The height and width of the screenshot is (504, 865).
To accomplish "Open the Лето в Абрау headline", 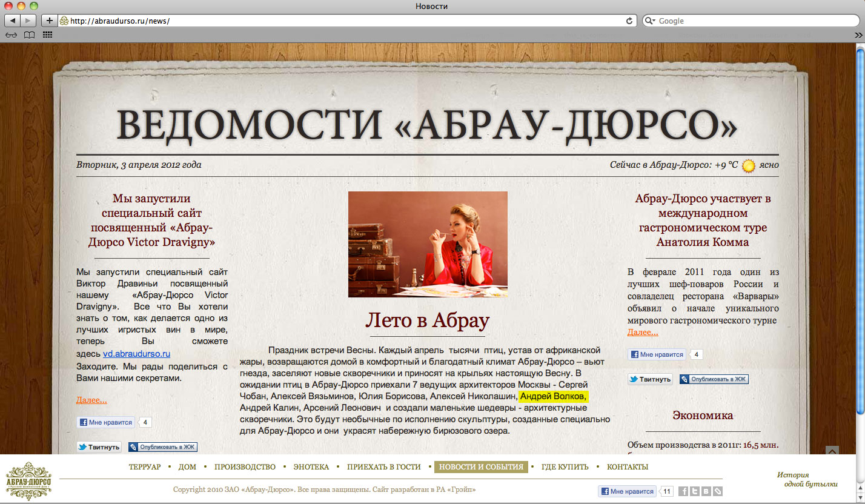I will (427, 320).
